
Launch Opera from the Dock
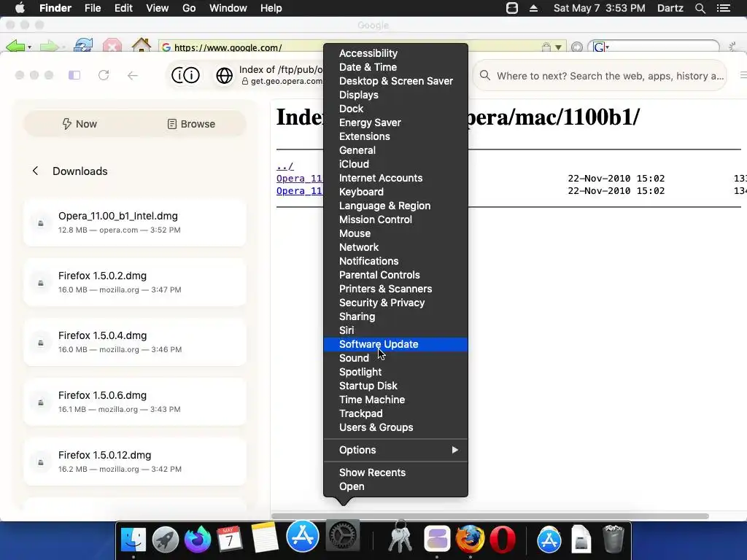coord(502,540)
